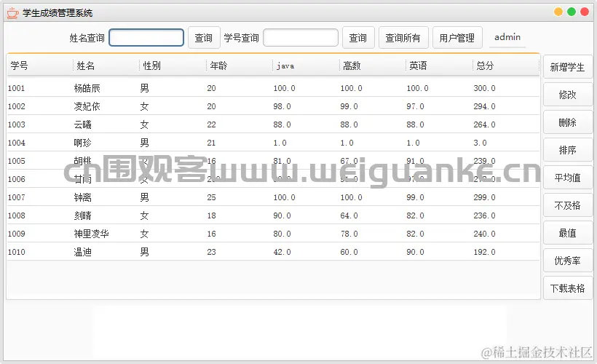Viewport: 597px width, 364px height.
Task: Click the 姓名 column header
Action: [x=106, y=66]
